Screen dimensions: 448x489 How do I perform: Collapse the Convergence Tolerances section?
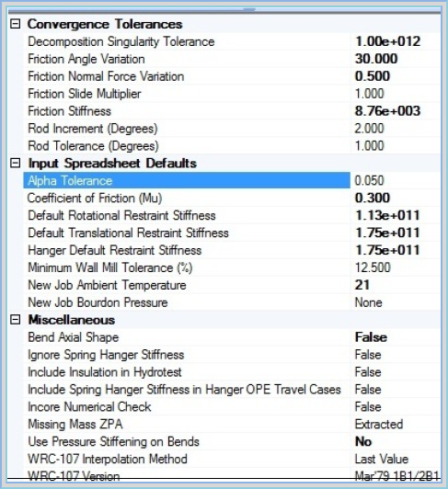pyautogui.click(x=16, y=24)
